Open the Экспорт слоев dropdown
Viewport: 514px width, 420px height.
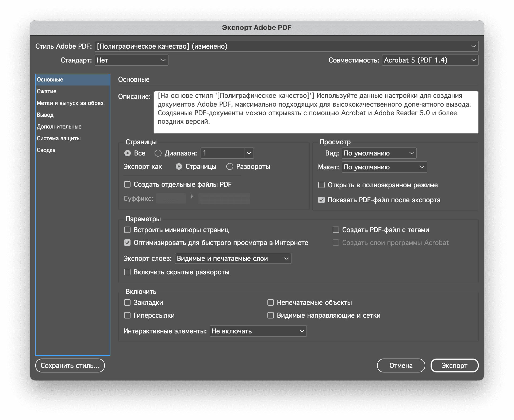click(233, 258)
